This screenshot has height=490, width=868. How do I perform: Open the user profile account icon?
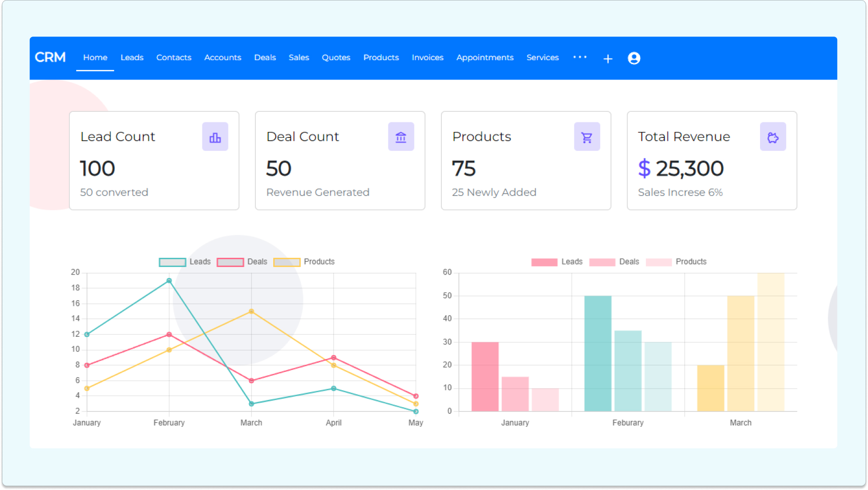click(x=634, y=58)
